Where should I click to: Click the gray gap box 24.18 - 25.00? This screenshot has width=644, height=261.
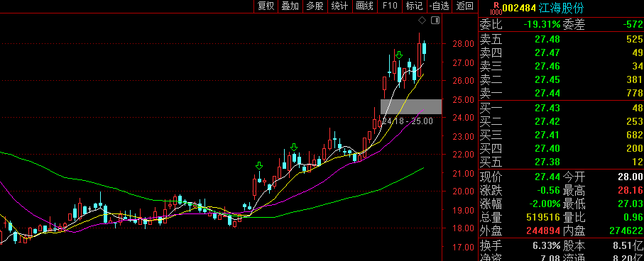[410, 106]
